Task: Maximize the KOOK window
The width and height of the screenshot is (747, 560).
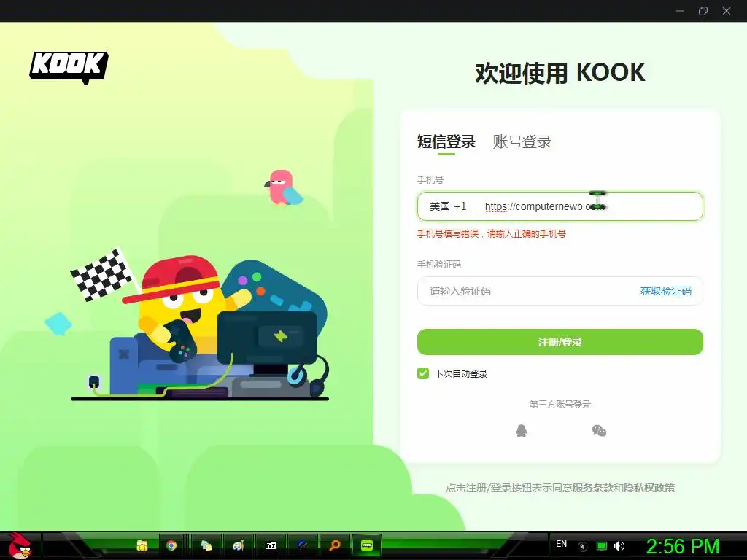Action: click(x=703, y=11)
